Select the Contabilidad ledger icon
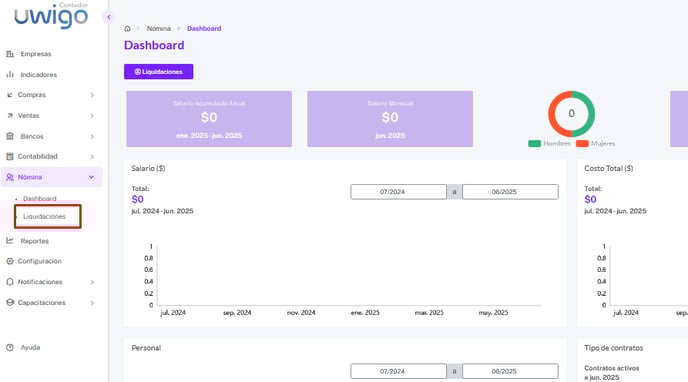Image resolution: width=688 pixels, height=382 pixels. (x=10, y=156)
